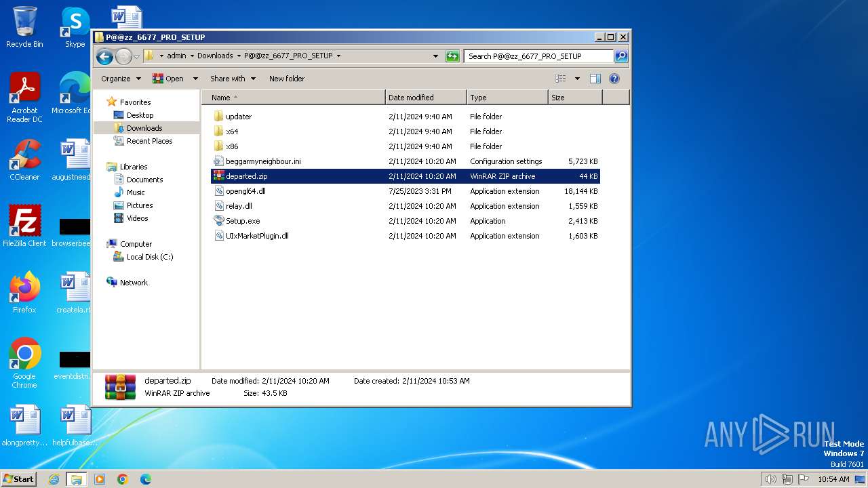Select Favorites in the navigation pane

135,102
